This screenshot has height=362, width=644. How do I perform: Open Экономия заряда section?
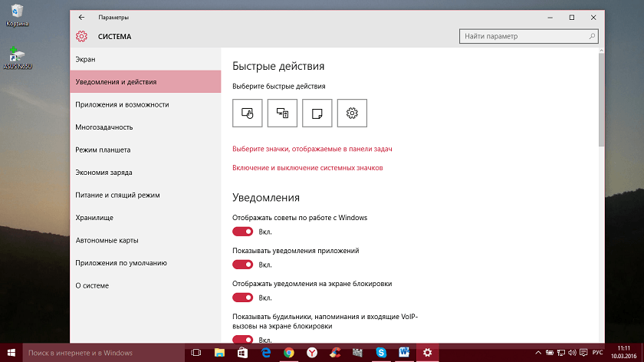pos(146,172)
